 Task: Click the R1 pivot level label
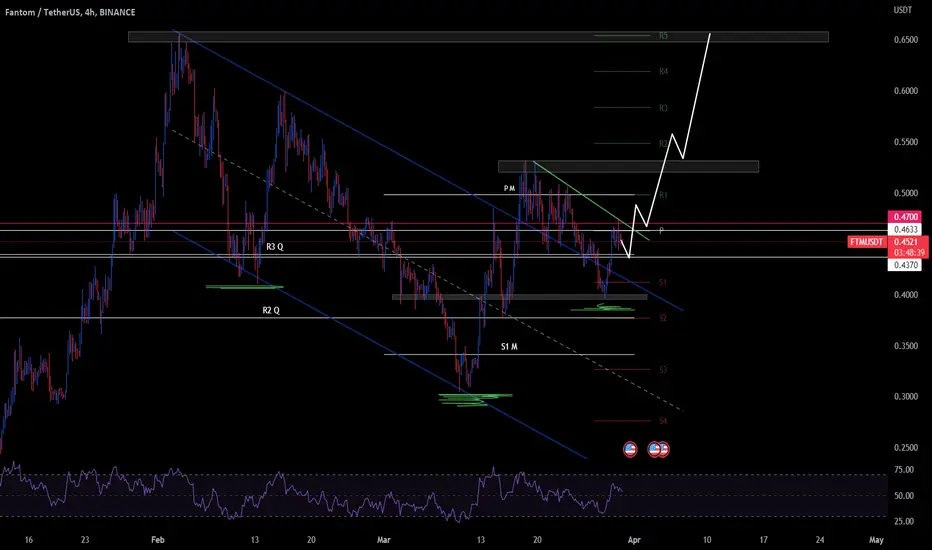[x=663, y=195]
